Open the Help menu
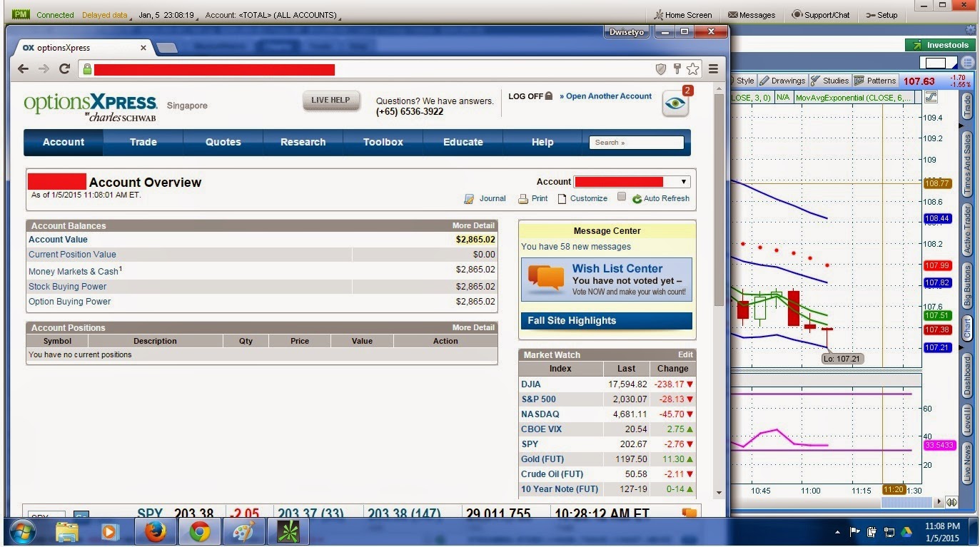Screen dimensions: 980x547 click(542, 142)
